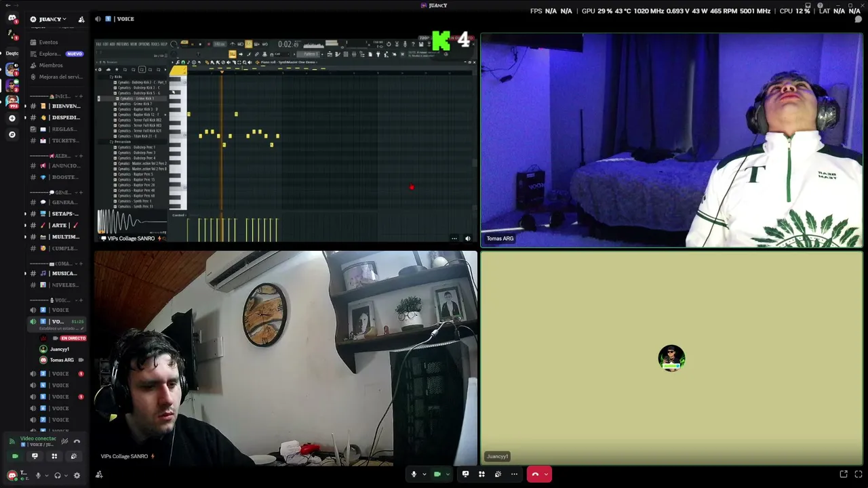
Task: Select user Juancyy1 in voice channel list
Action: click(60, 349)
